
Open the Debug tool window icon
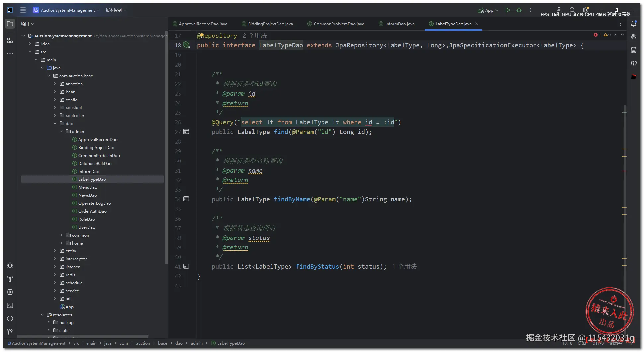pyautogui.click(x=10, y=265)
